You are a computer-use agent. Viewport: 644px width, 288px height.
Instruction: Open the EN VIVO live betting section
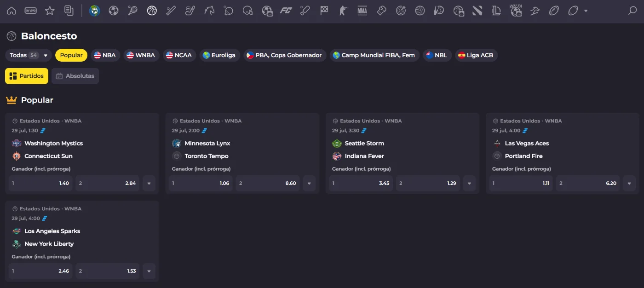pyautogui.click(x=30, y=11)
